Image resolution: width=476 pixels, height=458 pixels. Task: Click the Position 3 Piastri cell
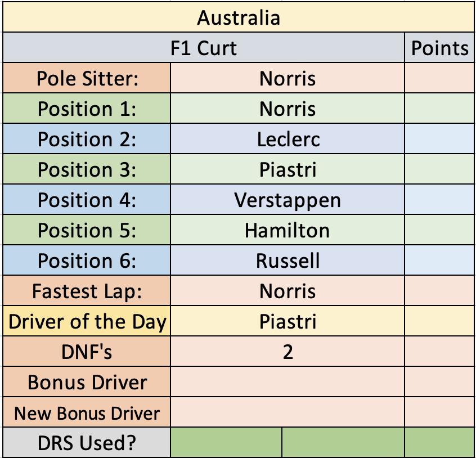(x=288, y=169)
